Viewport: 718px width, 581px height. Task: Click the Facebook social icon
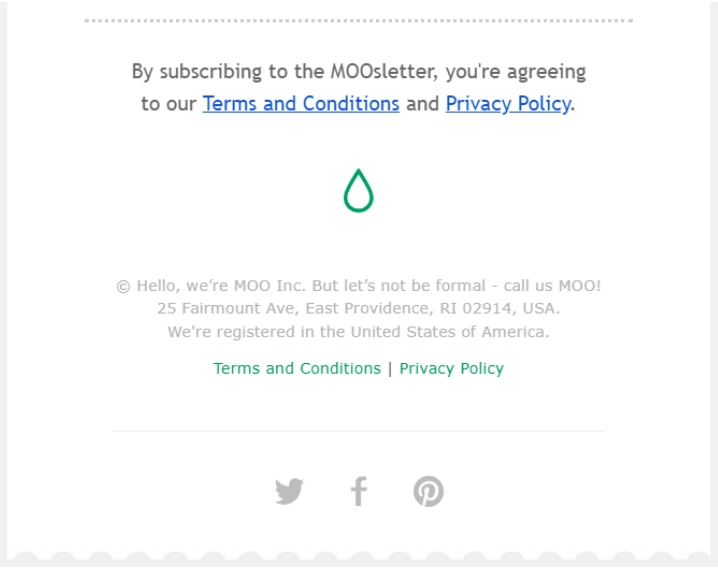click(x=358, y=491)
